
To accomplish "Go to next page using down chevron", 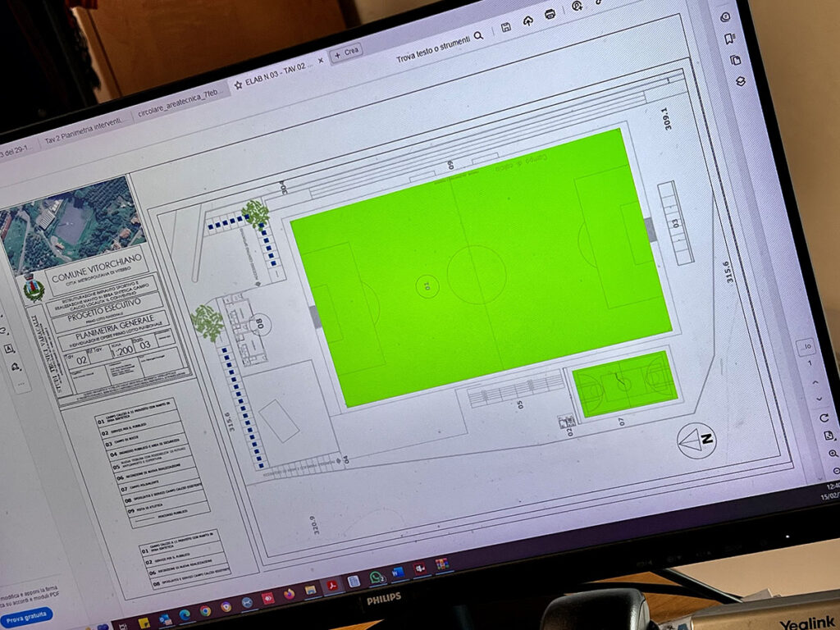I will (819, 399).
